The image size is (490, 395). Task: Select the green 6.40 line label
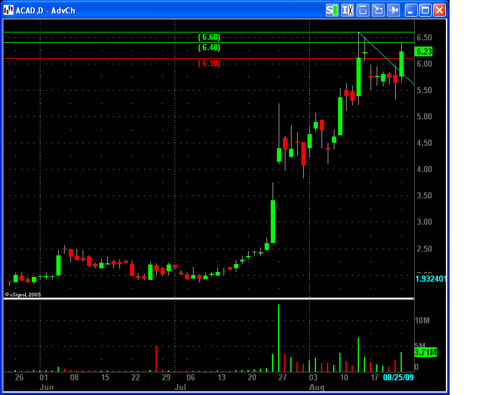click(x=209, y=48)
